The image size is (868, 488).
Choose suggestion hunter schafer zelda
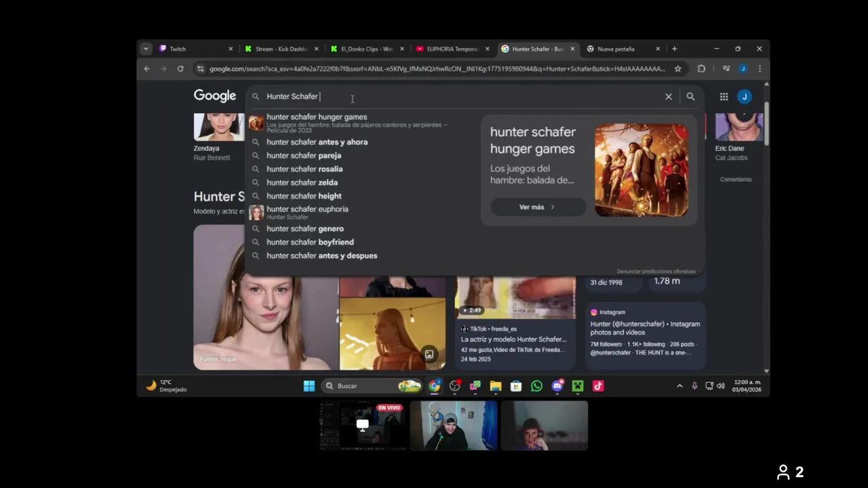(359, 182)
